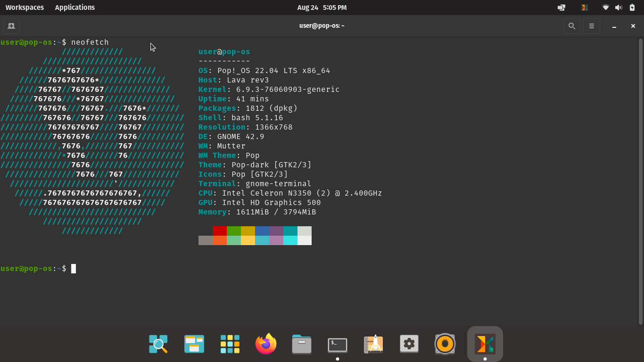
Task: Open the terminal hamburger menu
Action: tap(591, 26)
